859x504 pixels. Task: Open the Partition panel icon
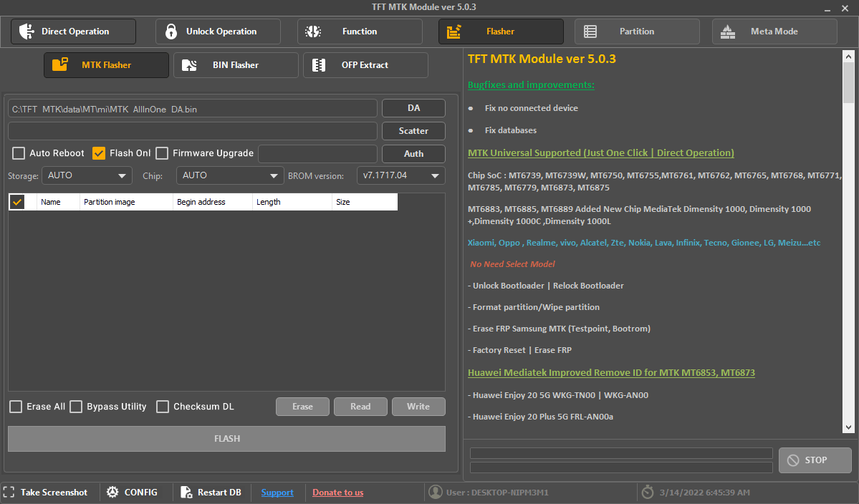[590, 31]
